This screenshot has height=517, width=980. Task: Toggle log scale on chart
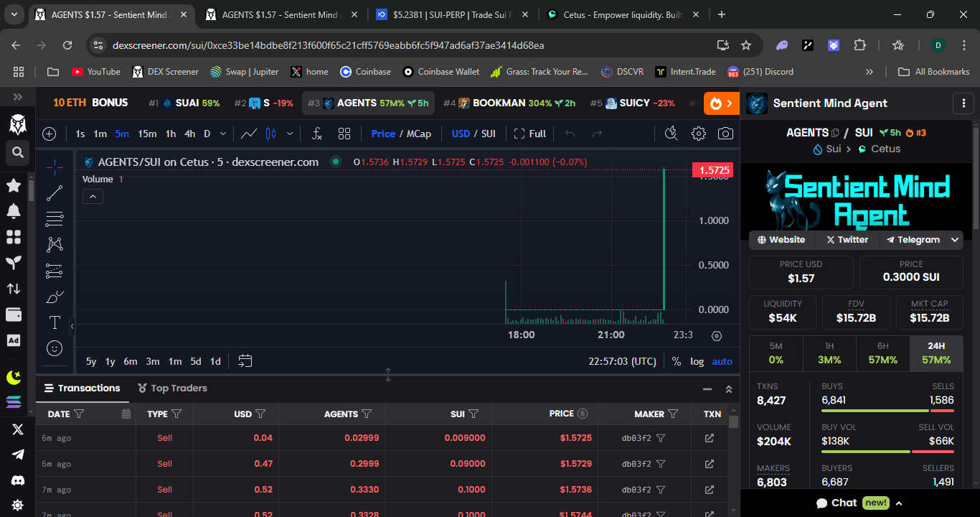point(697,361)
